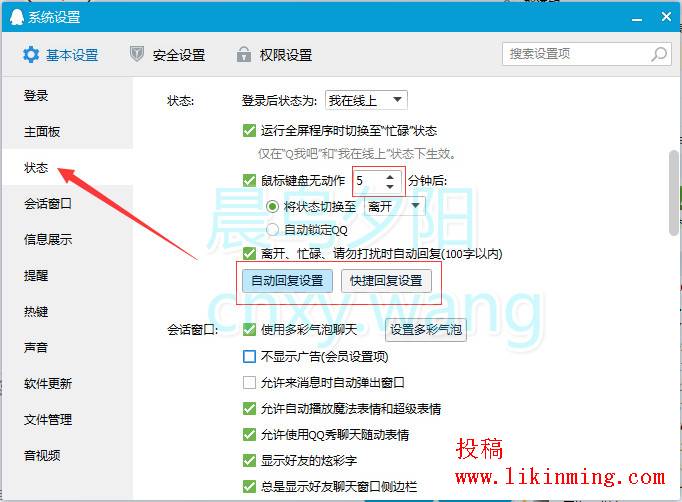Viewport: 682px width, 502px height.
Task: Select 会话窗口 in the left sidebar
Action: pyautogui.click(x=47, y=204)
